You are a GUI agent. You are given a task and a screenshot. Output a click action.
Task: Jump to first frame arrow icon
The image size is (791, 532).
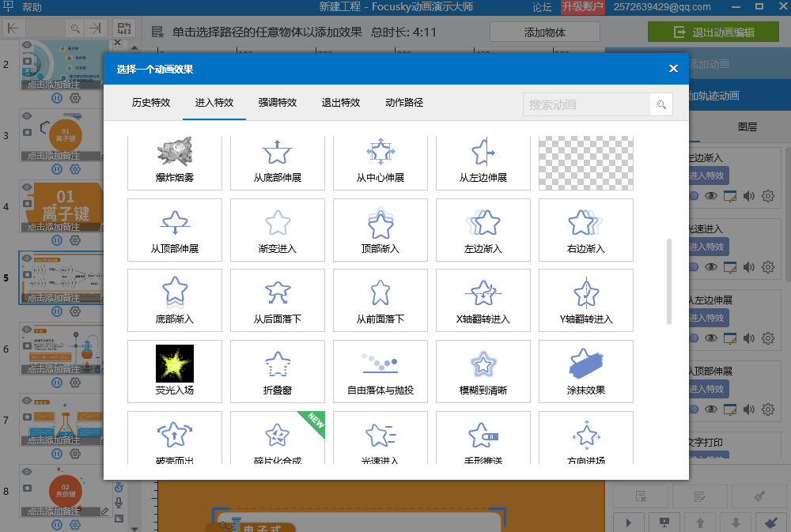13,28
